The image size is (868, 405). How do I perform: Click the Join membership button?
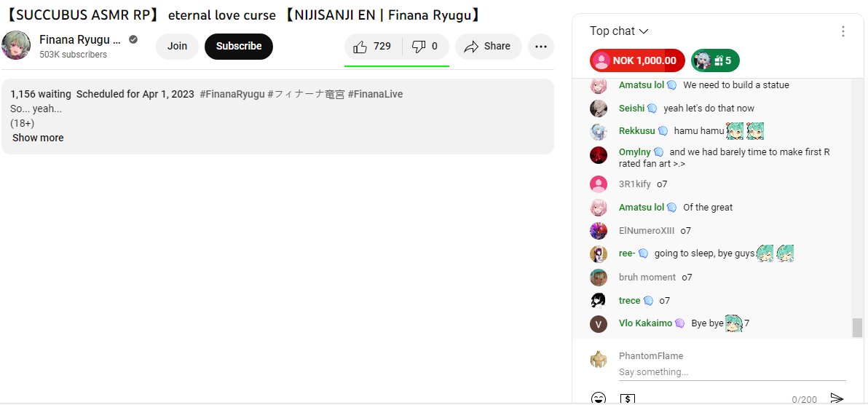(x=177, y=47)
